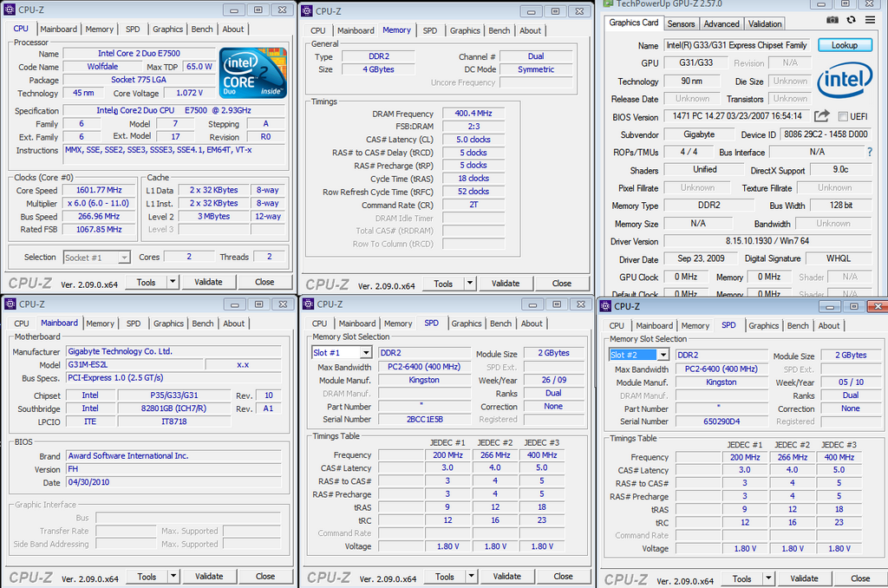The height and width of the screenshot is (588, 888).
Task: Open Mainboard tab in the CPU-tab CPU-Z window
Action: point(58,29)
